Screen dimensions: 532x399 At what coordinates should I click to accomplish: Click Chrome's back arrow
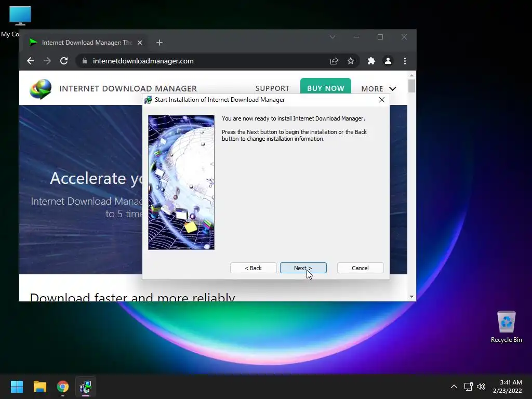31,61
